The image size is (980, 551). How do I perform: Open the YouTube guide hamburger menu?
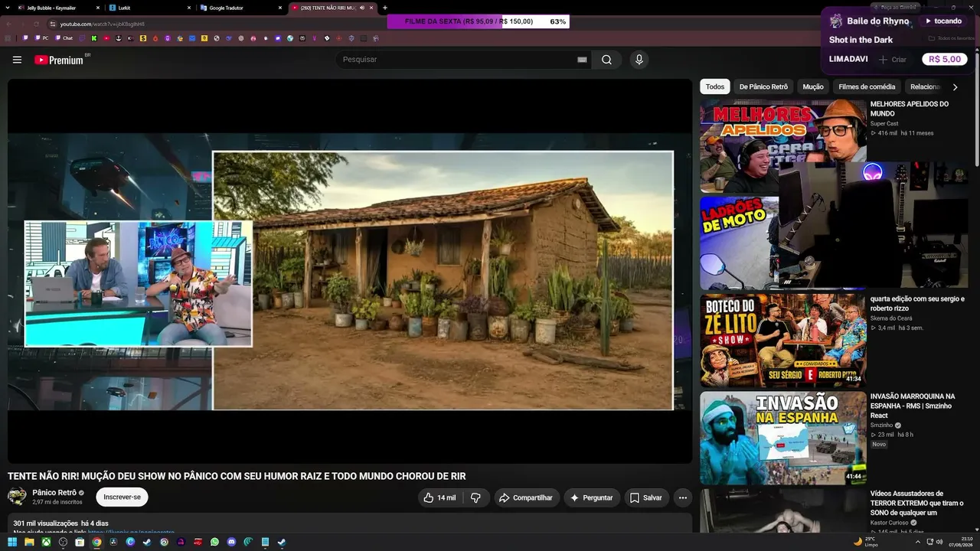click(x=17, y=60)
